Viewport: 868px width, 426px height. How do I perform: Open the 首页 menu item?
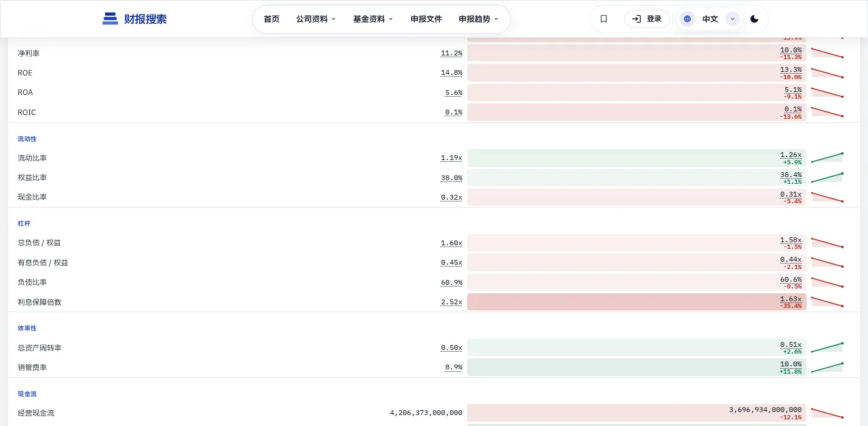(272, 19)
